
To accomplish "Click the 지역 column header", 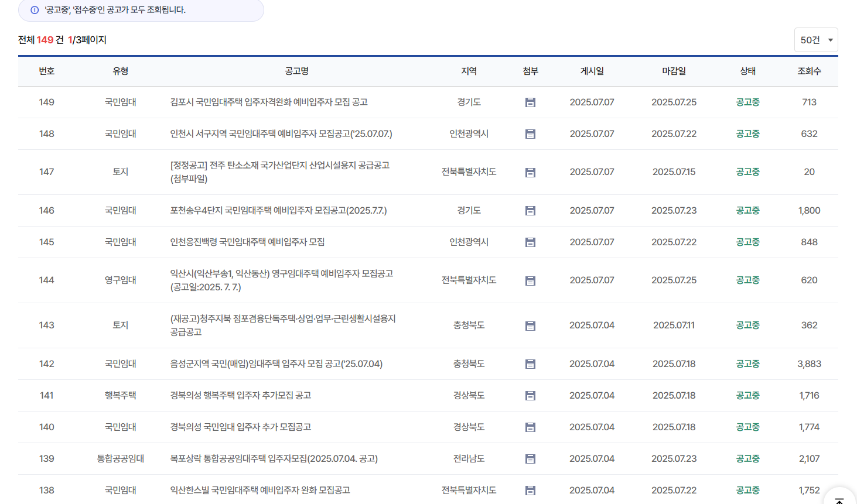I will 469,71.
